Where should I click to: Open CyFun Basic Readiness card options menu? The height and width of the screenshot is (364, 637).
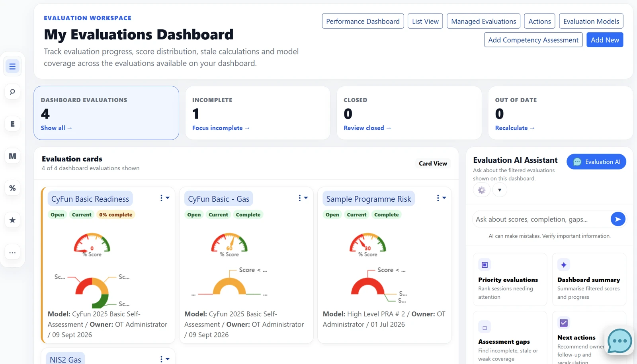164,198
